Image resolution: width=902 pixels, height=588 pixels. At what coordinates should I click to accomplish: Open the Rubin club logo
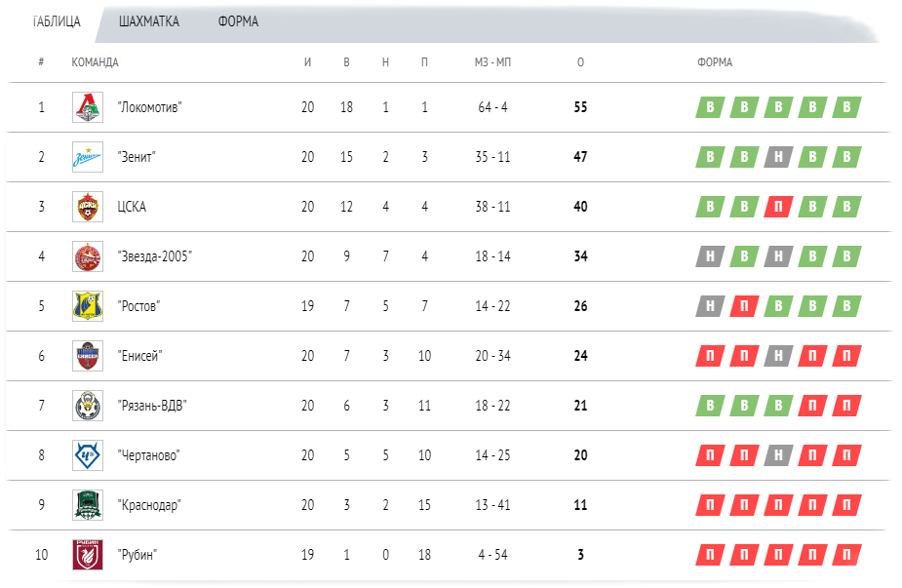(88, 555)
